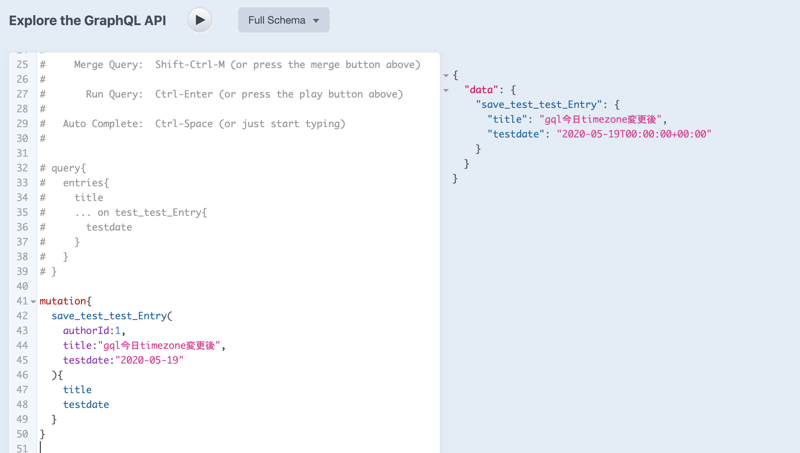Click the "2020-05-19" testdate value in the editor
This screenshot has height=453, width=800.
[x=149, y=360]
